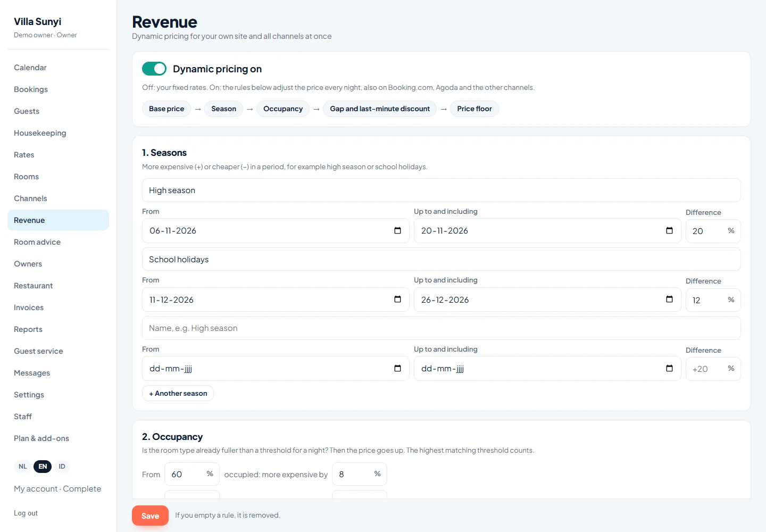Open calendar picker for High season end date
Image resolution: width=766 pixels, height=532 pixels.
coord(669,230)
